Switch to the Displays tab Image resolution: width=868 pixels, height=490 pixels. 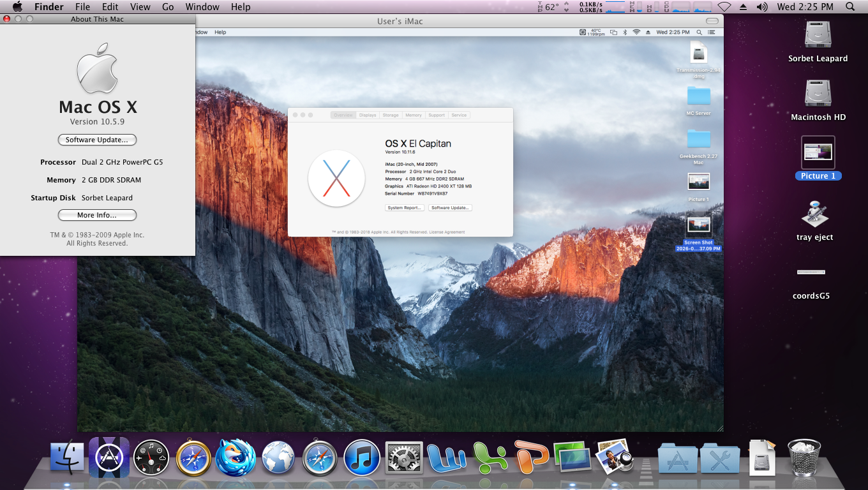[368, 115]
